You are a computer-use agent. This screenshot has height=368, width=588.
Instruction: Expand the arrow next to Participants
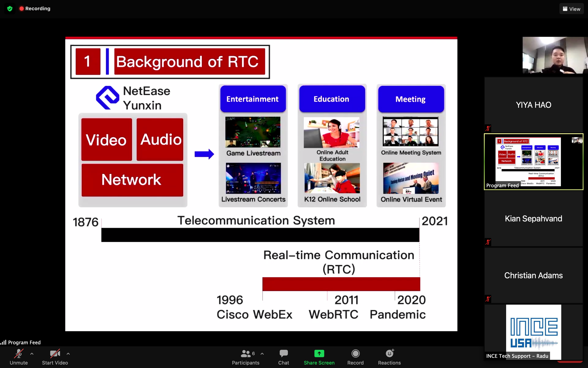[x=262, y=354]
